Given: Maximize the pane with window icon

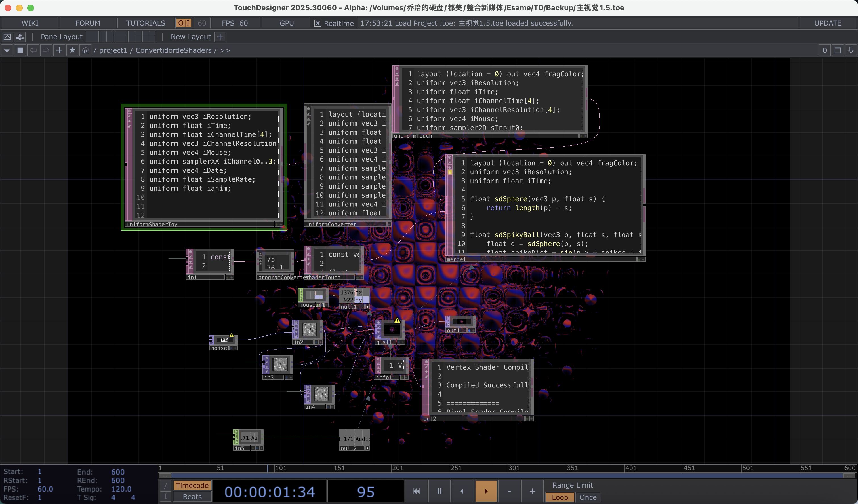Looking at the screenshot, I should pyautogui.click(x=838, y=50).
